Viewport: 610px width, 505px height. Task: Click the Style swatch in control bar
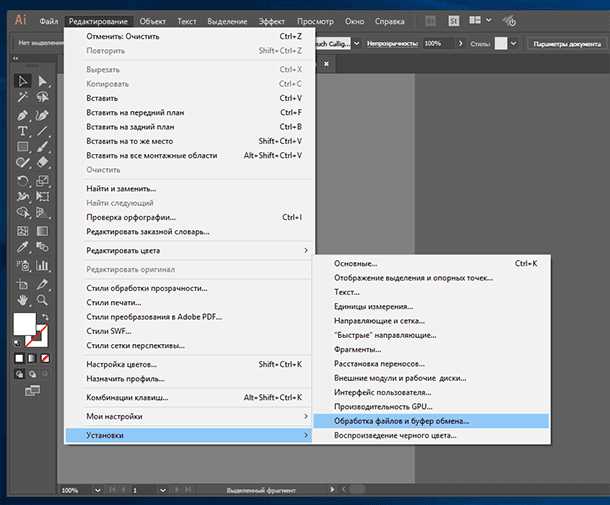501,44
